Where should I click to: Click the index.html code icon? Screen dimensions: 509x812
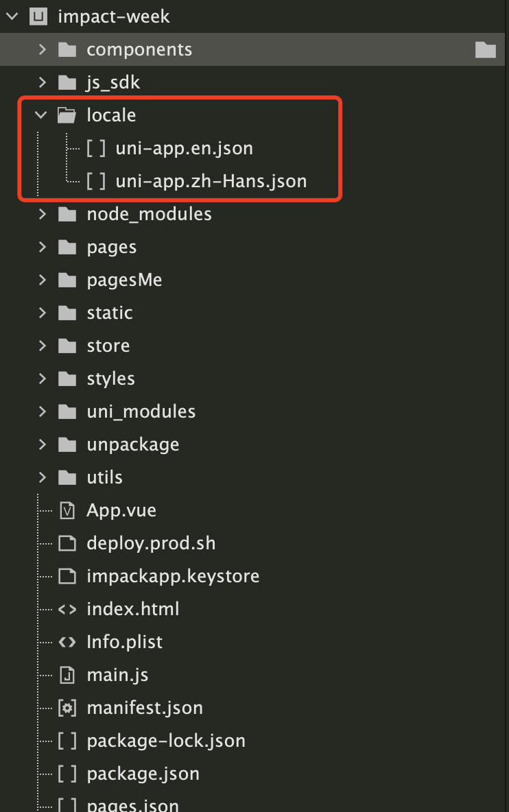point(67,610)
